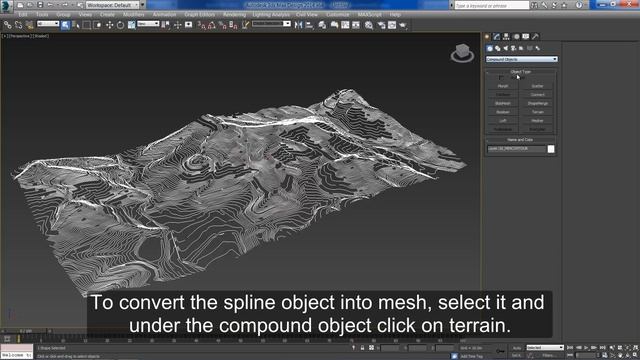Open Select by Name dialog
This screenshot has width=640, height=360.
click(x=76, y=25)
